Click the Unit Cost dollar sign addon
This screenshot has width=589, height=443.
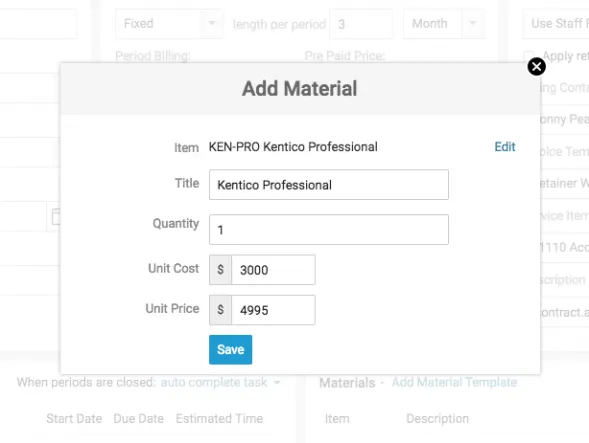pyautogui.click(x=220, y=270)
